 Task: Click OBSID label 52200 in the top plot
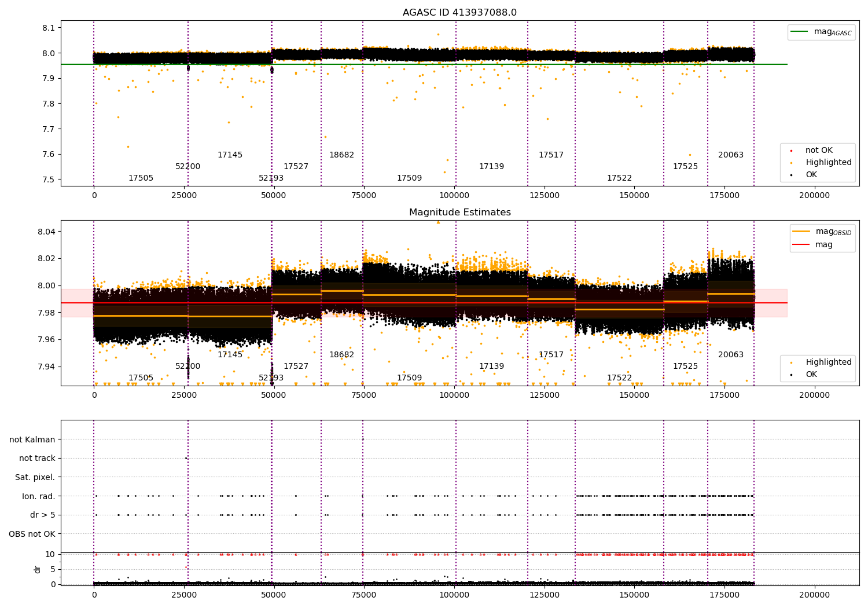[187, 167]
